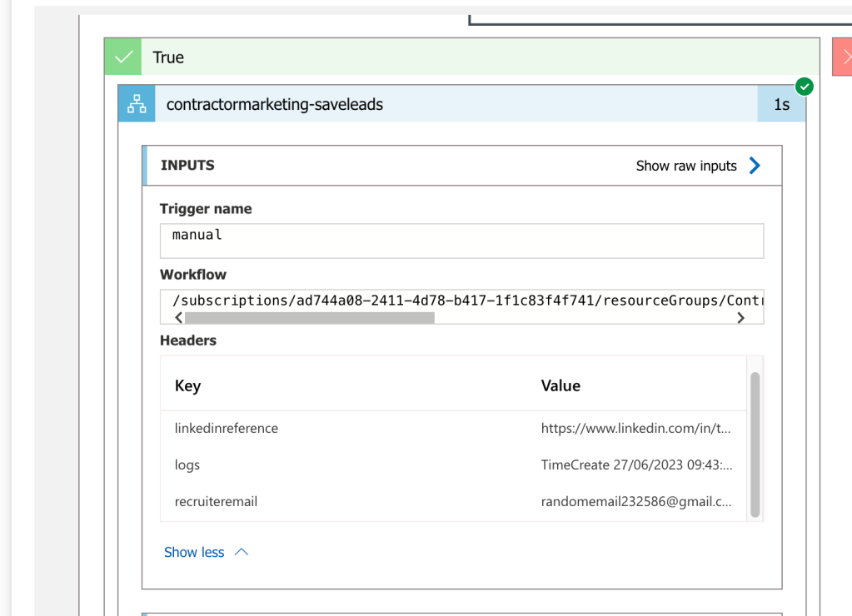Viewport: 852px width, 616px height.
Task: Click the Workflow field's left scroll arrow
Action: (178, 318)
